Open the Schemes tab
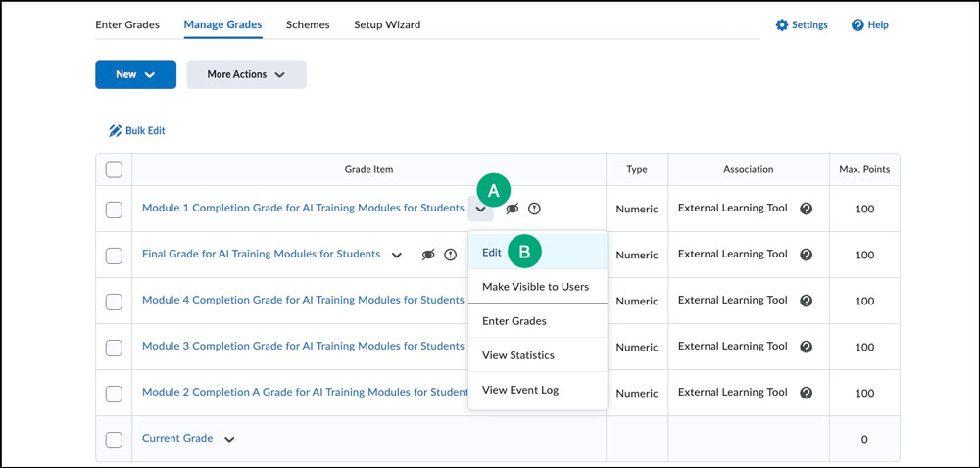Image resolution: width=980 pixels, height=468 pixels. coord(308,24)
